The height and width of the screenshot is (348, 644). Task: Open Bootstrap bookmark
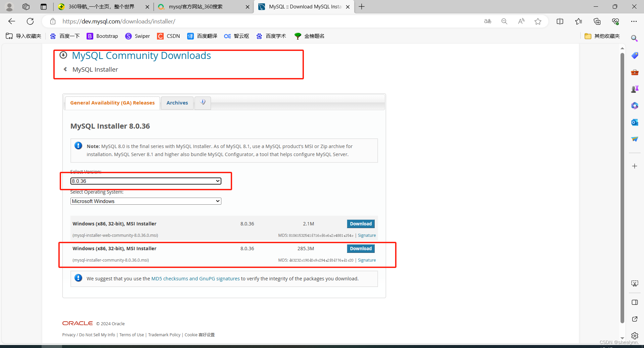[102, 36]
